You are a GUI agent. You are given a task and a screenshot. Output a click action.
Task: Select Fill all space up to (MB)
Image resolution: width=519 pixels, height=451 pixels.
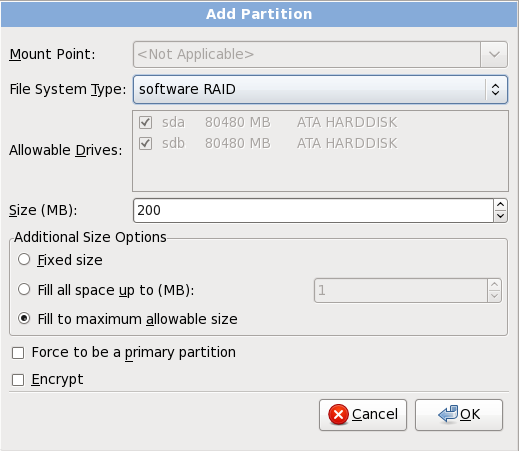click(24, 289)
